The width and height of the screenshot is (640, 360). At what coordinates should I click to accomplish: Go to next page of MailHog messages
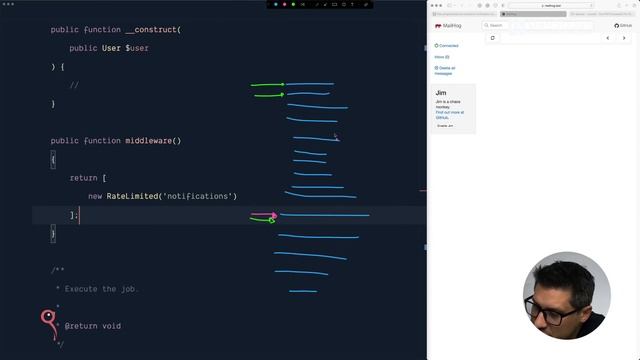(x=624, y=38)
